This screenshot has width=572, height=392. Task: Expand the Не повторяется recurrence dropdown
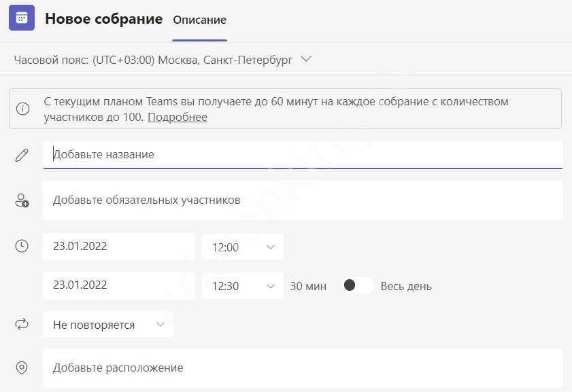108,325
